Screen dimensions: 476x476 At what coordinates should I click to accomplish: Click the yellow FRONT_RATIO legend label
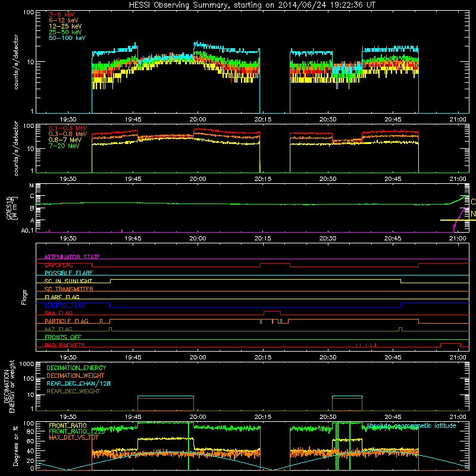coord(68,425)
